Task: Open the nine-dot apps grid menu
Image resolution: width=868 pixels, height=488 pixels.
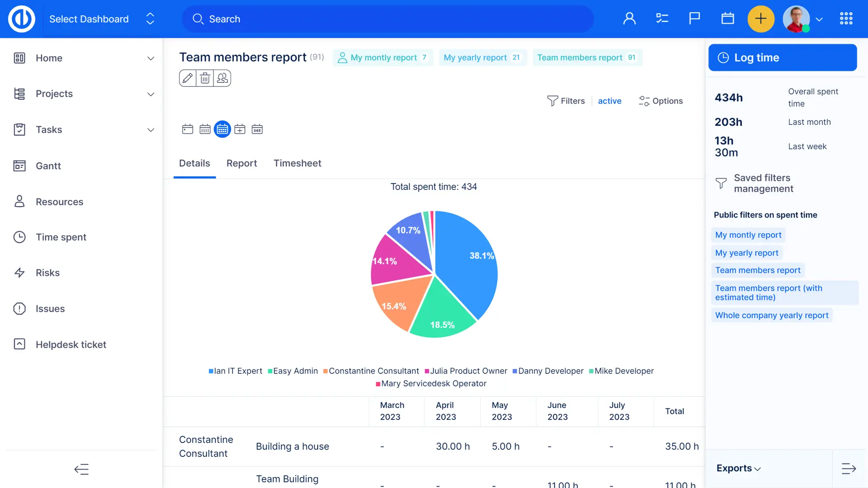Action: (x=846, y=19)
